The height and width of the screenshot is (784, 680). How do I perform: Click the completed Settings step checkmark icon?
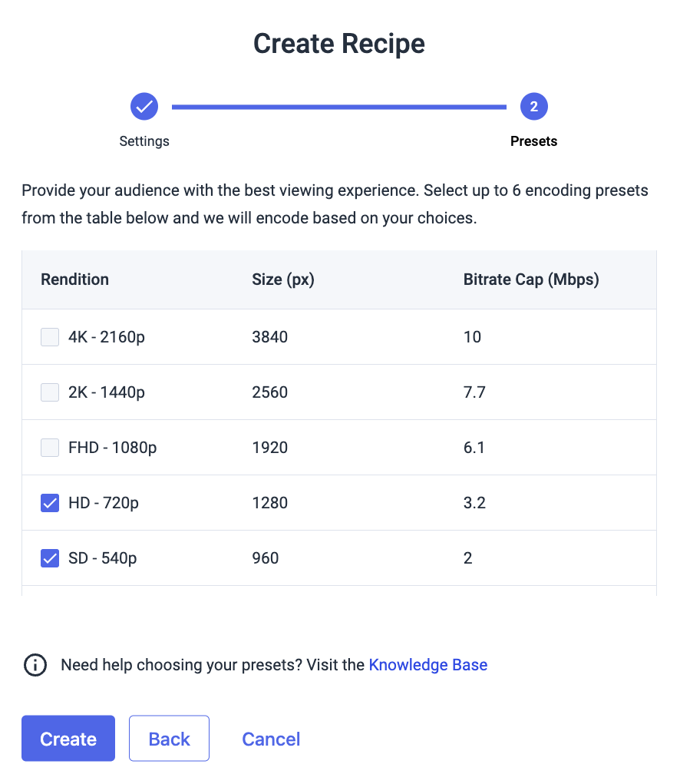click(x=144, y=107)
